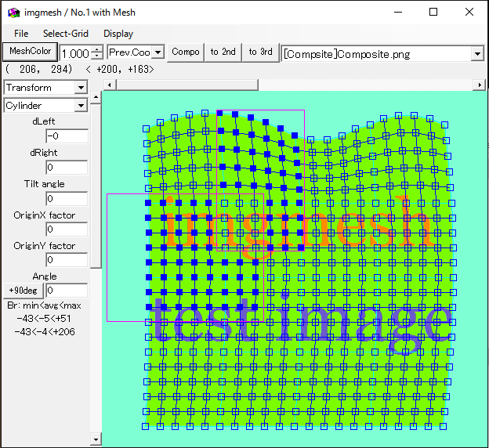Image resolution: width=489 pixels, height=448 pixels.
Task: Open the Select-Grid menu
Action: pyautogui.click(x=66, y=34)
